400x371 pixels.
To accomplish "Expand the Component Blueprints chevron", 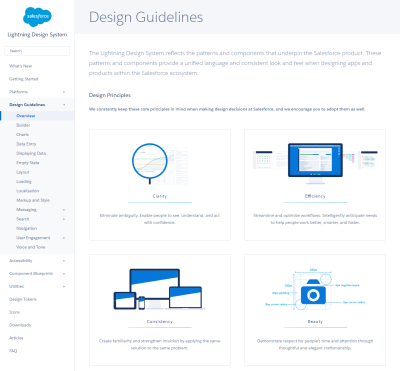I will tap(64, 273).
